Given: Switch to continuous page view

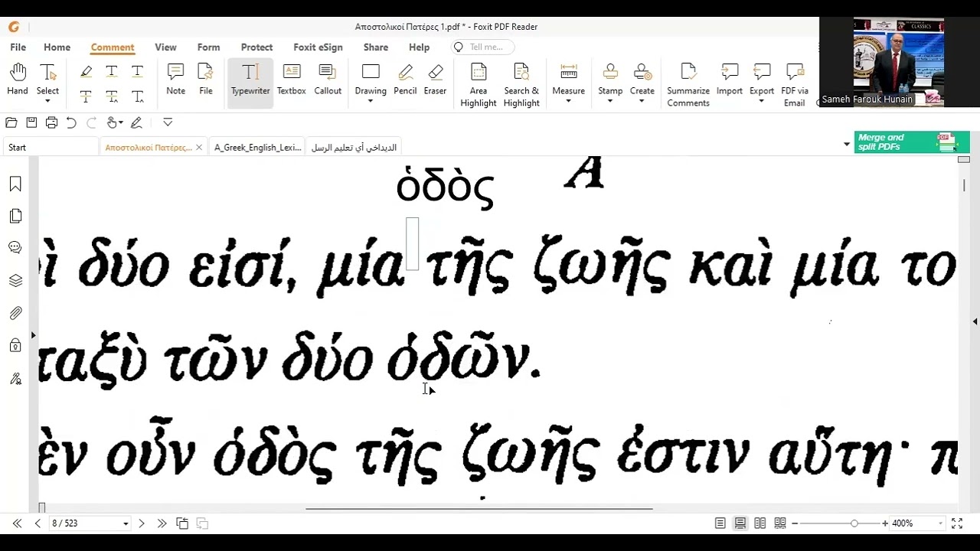Looking at the screenshot, I should [x=740, y=523].
